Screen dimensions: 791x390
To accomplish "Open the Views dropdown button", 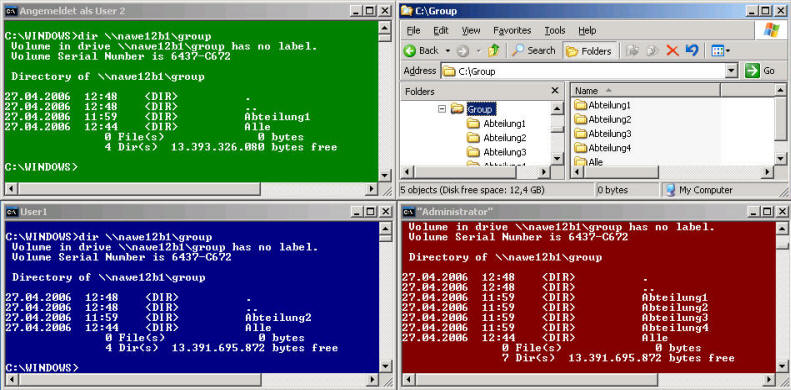I will [720, 50].
